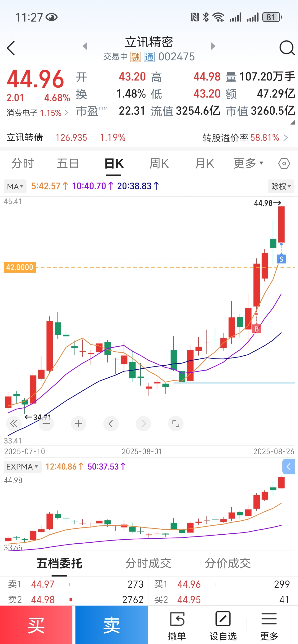Image resolution: width=298 pixels, height=644 pixels.
Task: Tap the Wi-Fi icon in status bar
Action: tap(218, 17)
